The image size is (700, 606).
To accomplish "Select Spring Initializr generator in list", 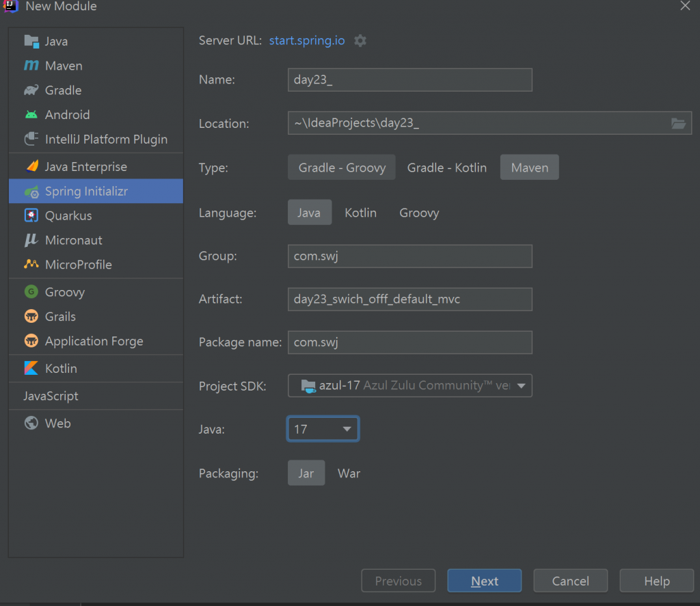I will (x=96, y=191).
